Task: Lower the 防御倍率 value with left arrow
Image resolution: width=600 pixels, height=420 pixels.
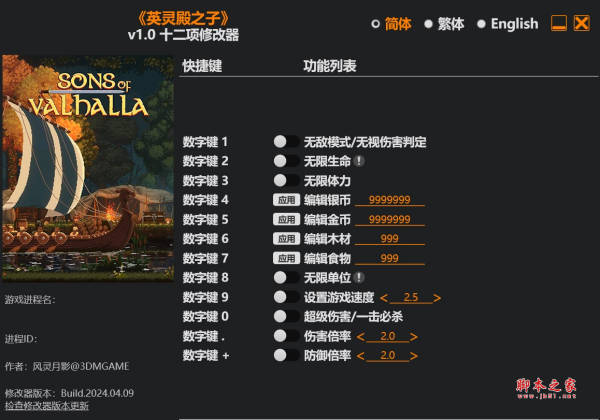Action: 360,356
